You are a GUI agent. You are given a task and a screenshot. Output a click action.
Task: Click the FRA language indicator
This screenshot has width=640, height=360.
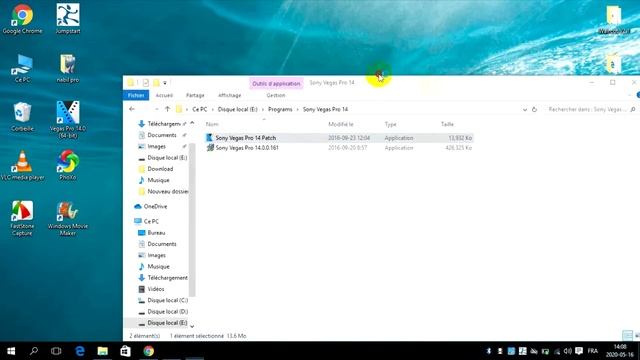593,351
